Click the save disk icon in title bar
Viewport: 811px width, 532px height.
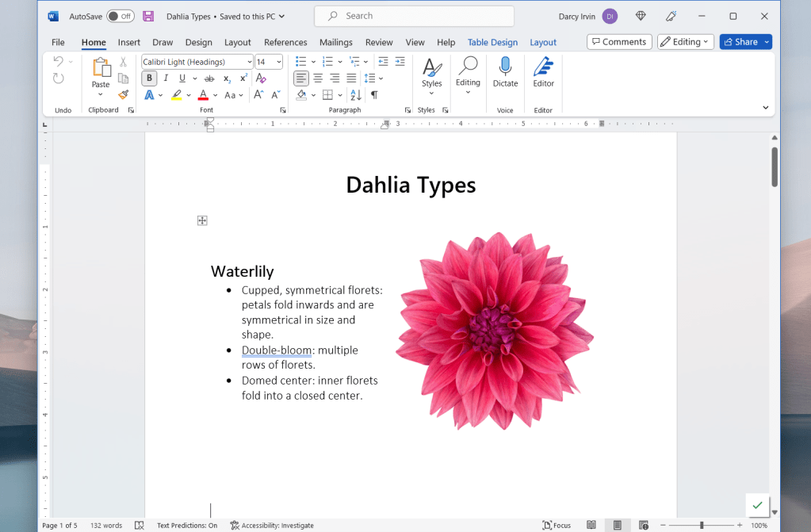tap(148, 16)
